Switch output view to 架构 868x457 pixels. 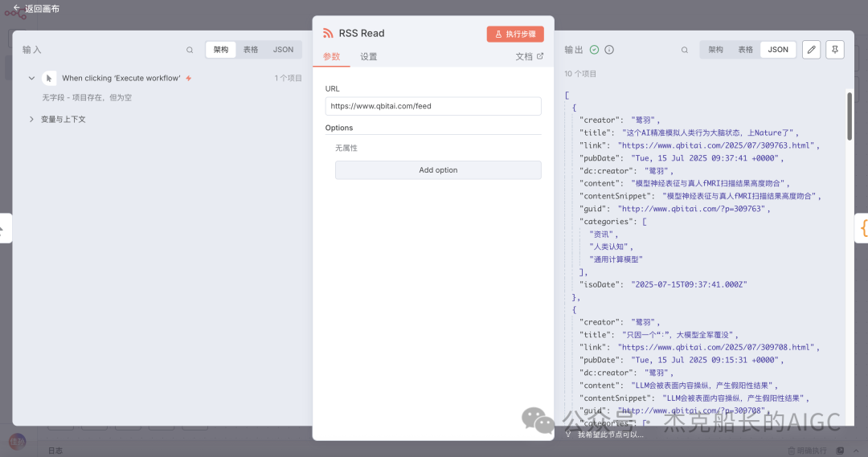pos(716,50)
